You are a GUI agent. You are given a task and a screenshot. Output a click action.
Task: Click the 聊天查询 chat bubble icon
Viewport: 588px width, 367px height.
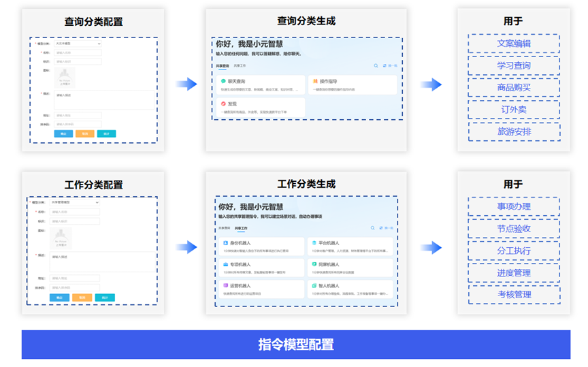click(223, 81)
